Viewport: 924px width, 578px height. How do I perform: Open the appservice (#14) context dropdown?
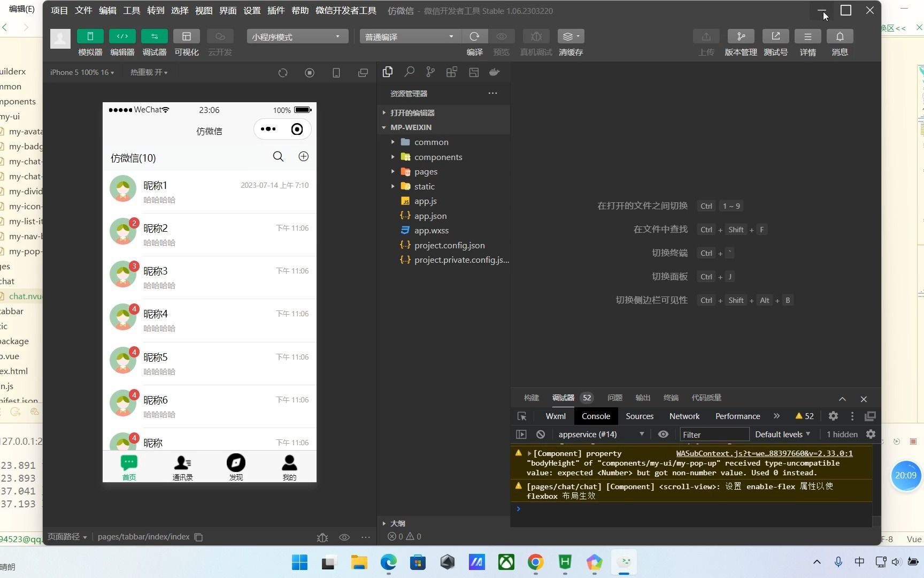tap(601, 435)
